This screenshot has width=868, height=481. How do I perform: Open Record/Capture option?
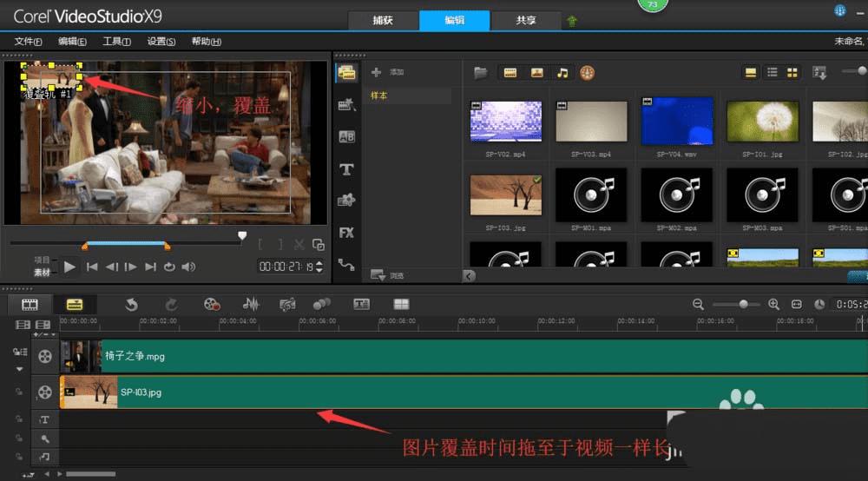coord(212,305)
